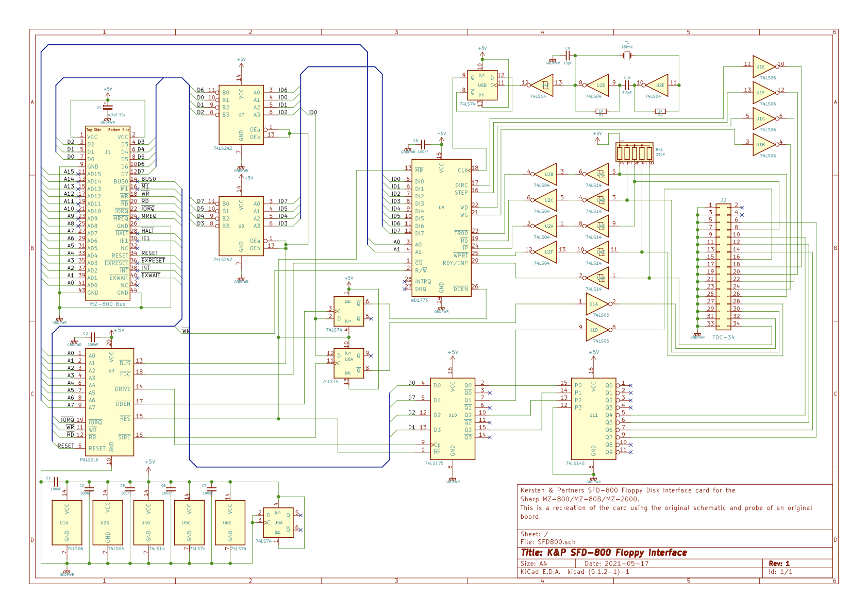Click the 16MHz crystal Y1
The image size is (868, 613).
click(627, 55)
